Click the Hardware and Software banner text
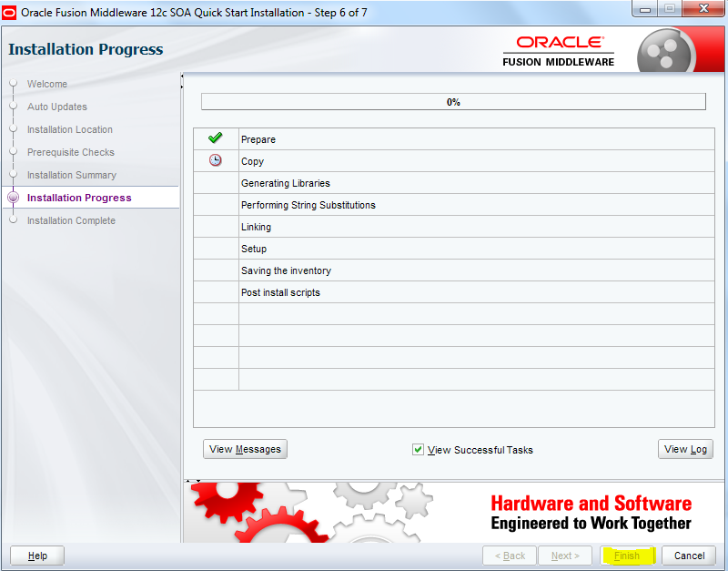728x571 pixels. click(x=591, y=503)
